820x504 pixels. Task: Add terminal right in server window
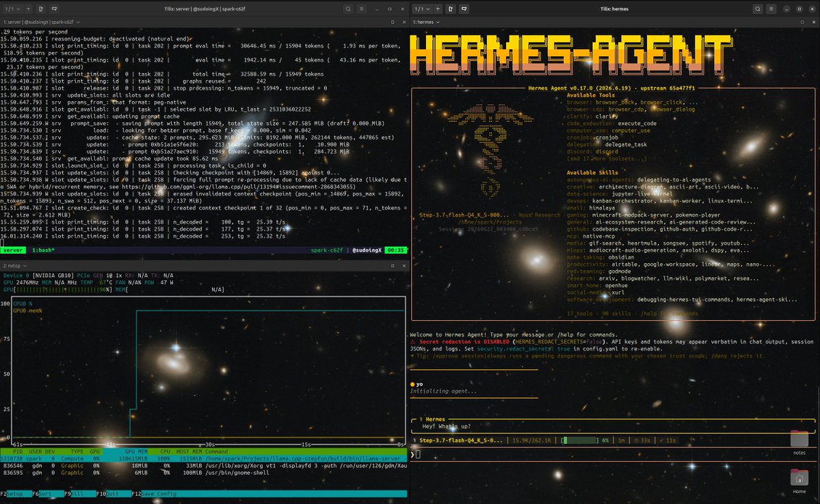coord(40,9)
